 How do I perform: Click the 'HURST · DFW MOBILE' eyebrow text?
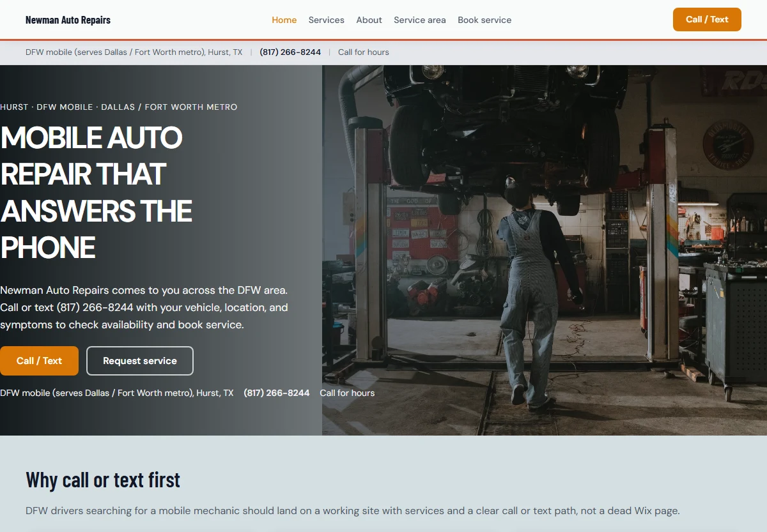pyautogui.click(x=118, y=107)
